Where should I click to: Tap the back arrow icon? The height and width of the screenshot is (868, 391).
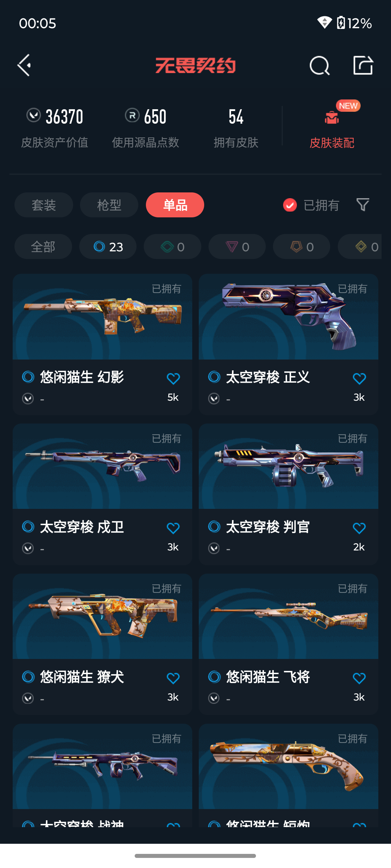(x=24, y=65)
